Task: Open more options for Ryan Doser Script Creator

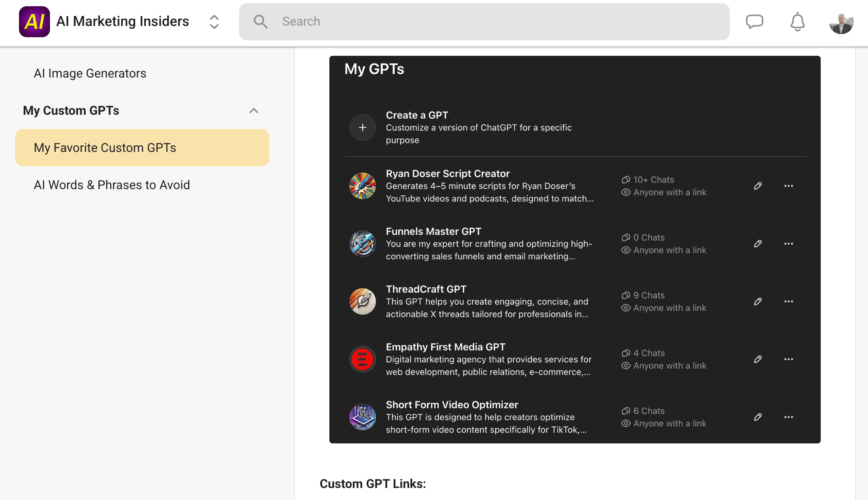Action: (x=789, y=186)
